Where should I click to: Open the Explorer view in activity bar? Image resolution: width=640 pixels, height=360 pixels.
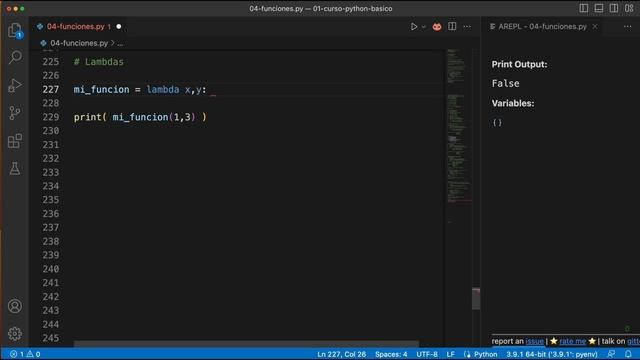pos(15,30)
